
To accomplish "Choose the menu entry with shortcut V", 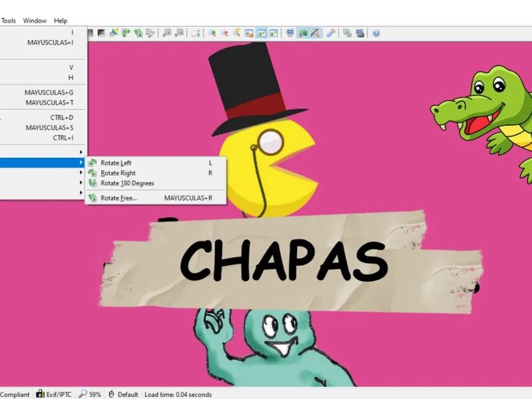I will click(x=43, y=68).
